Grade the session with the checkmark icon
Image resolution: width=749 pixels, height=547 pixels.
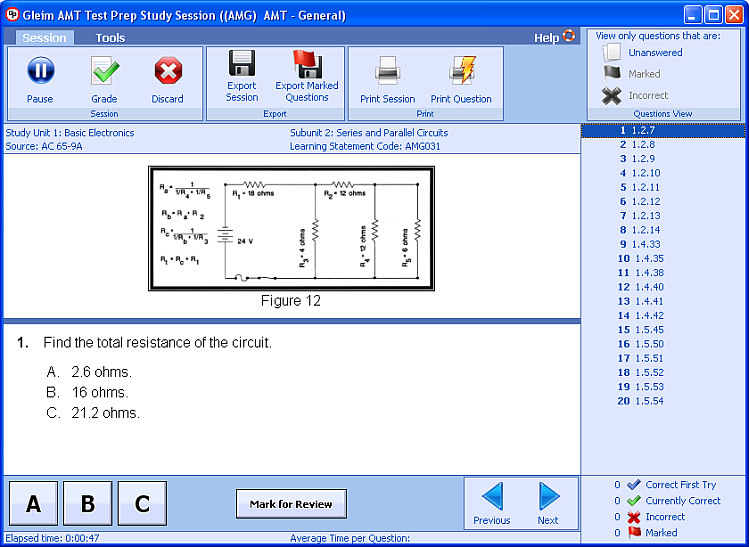[x=104, y=72]
